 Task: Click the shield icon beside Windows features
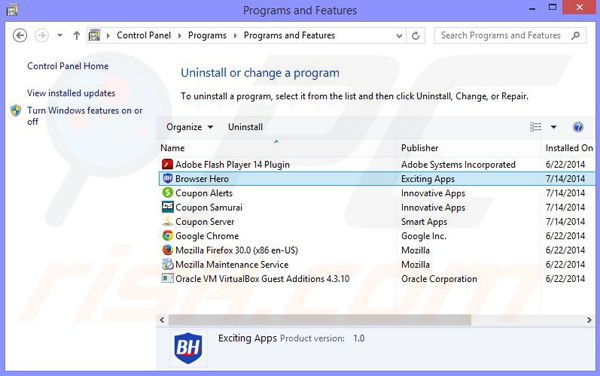[x=16, y=111]
